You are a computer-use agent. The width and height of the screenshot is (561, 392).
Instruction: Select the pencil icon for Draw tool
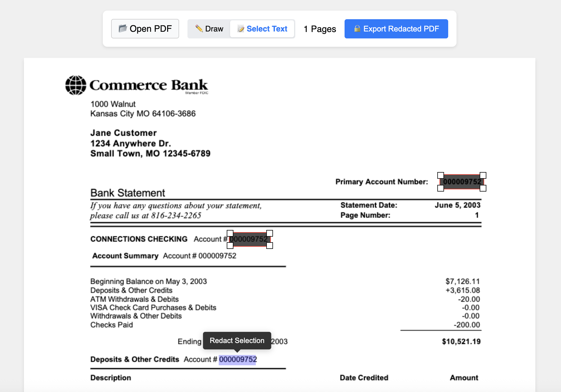pos(200,28)
